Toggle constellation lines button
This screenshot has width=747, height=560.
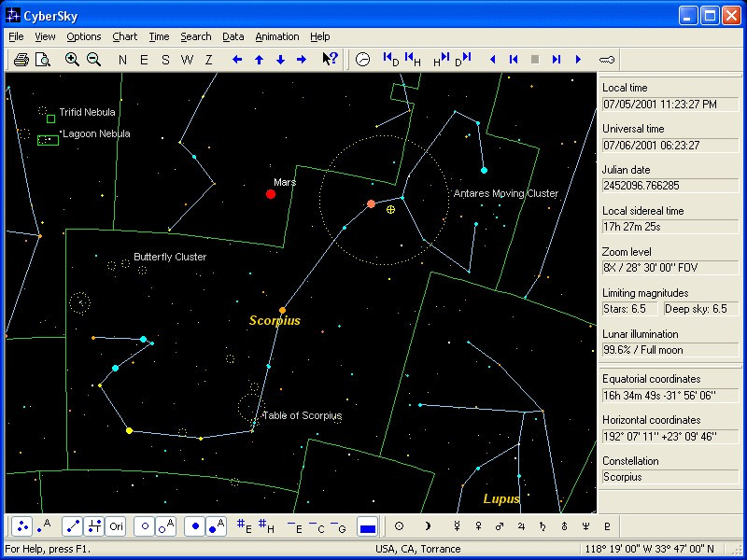click(x=73, y=526)
